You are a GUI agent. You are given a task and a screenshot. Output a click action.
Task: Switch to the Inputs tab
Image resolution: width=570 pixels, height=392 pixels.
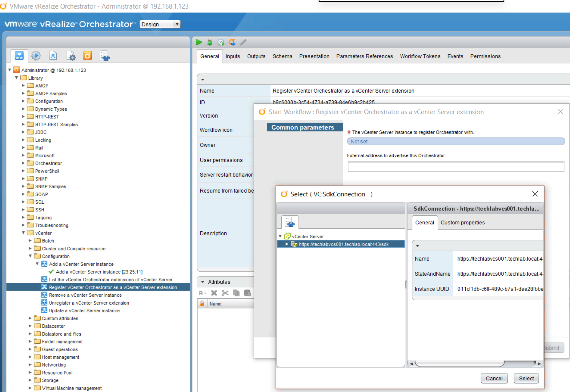coord(233,56)
